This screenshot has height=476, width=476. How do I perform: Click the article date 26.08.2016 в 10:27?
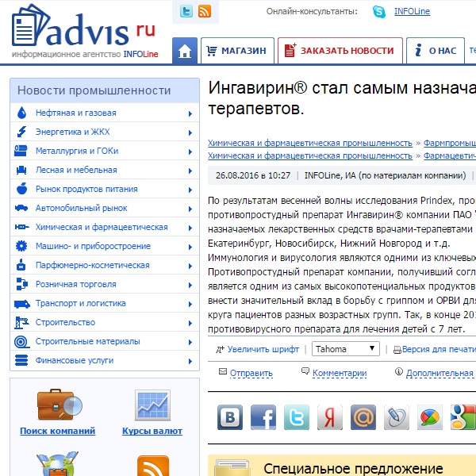(253, 175)
